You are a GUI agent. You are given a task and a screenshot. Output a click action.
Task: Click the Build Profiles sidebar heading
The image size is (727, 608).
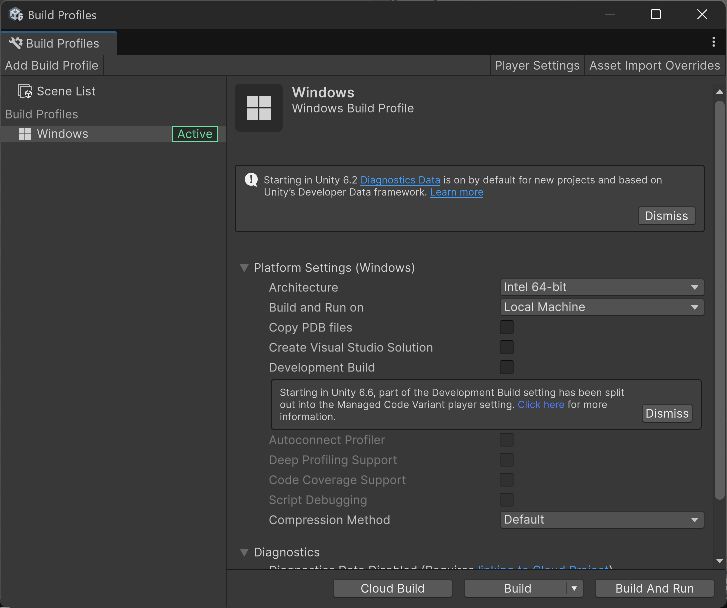42,114
